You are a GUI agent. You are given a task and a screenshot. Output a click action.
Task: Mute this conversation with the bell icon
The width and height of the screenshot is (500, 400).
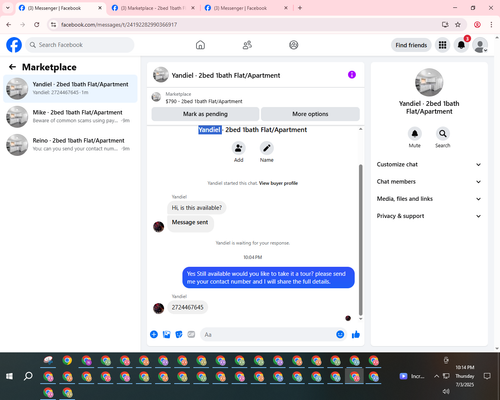[415, 134]
